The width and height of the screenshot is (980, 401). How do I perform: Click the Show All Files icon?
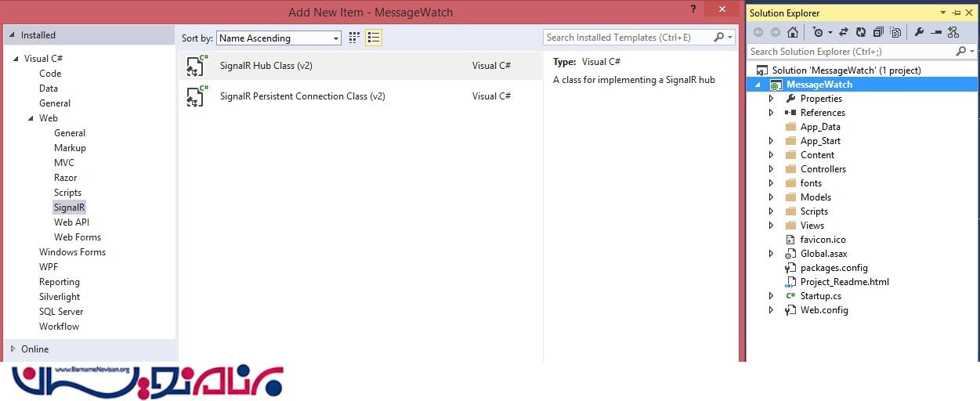pyautogui.click(x=895, y=32)
